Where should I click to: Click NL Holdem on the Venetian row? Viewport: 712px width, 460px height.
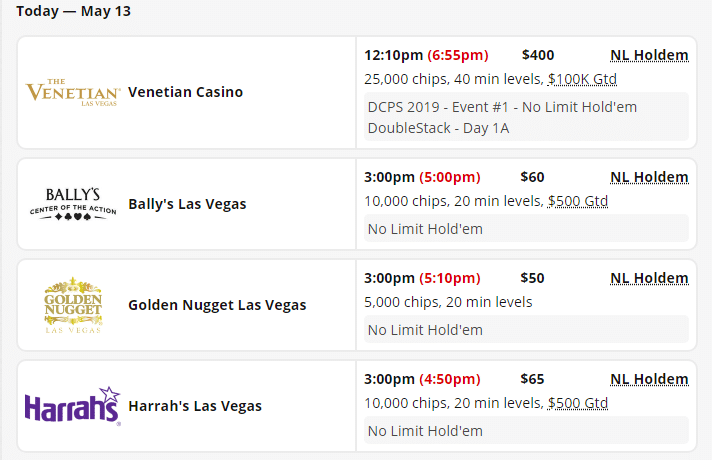(x=649, y=56)
